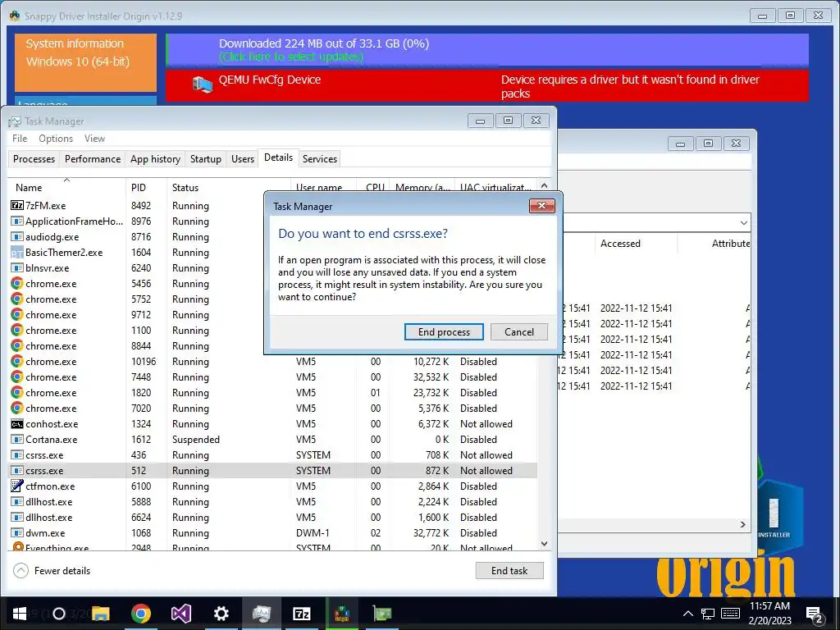Open the Options menu in Task Manager
The height and width of the screenshot is (630, 840).
(56, 138)
